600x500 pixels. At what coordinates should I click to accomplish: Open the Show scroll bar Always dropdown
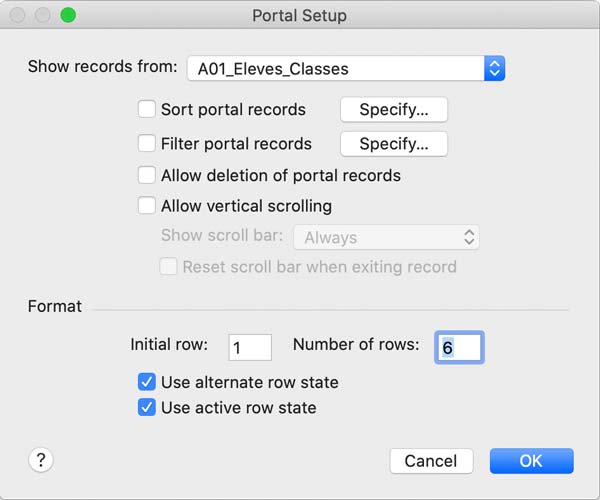coord(386,237)
